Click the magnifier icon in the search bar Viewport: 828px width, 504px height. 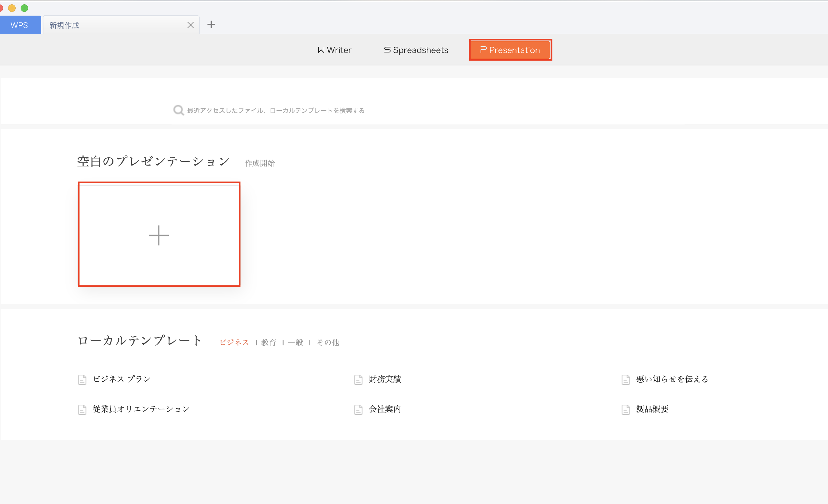[178, 110]
